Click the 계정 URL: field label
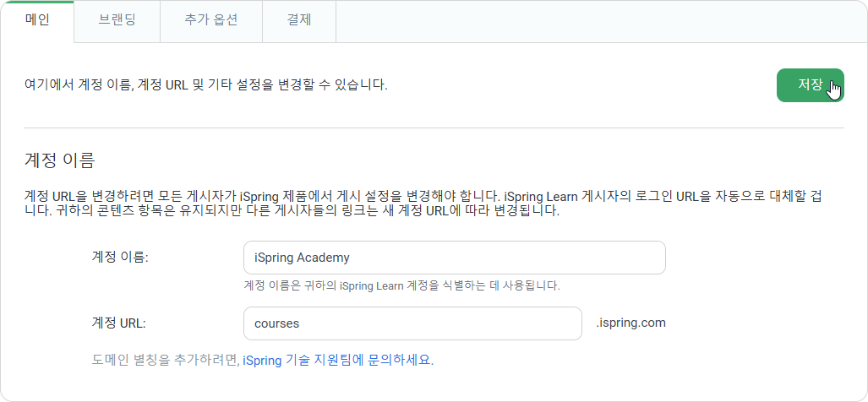 118,323
